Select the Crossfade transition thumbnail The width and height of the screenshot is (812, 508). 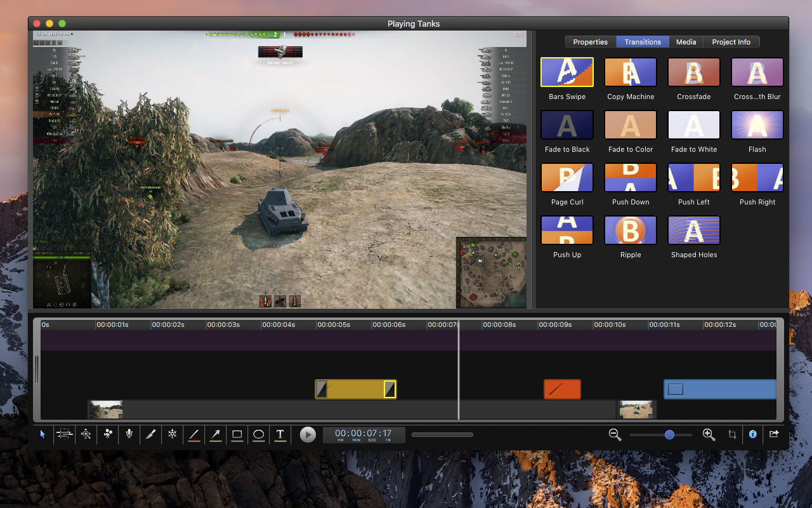tap(693, 72)
